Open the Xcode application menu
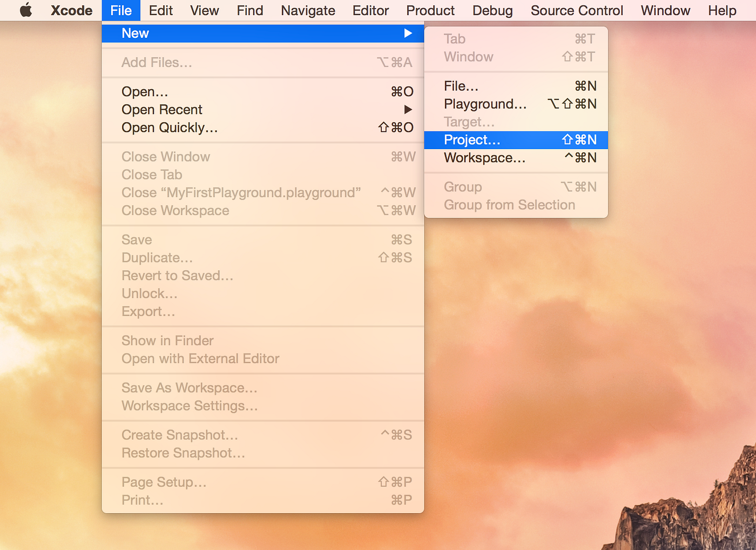Screen dimensions: 756x550 click(x=71, y=10)
